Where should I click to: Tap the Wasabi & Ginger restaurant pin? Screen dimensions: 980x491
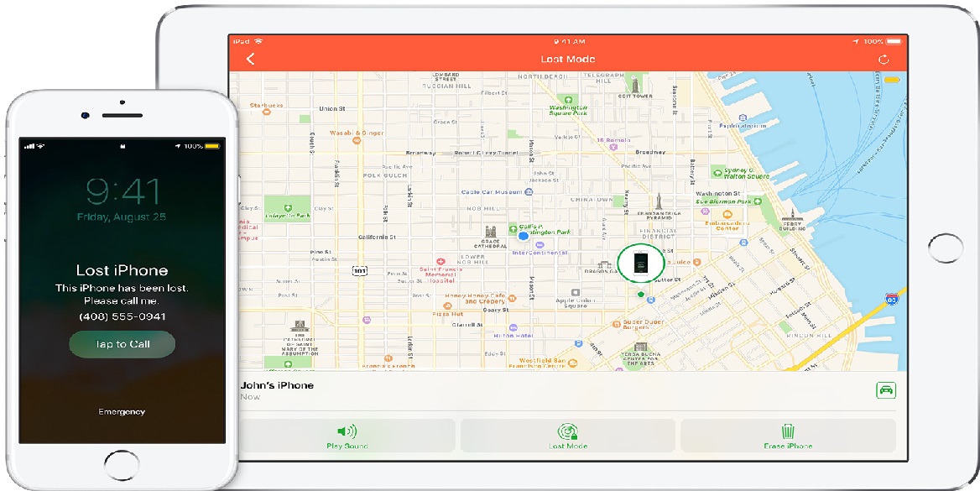point(357,141)
